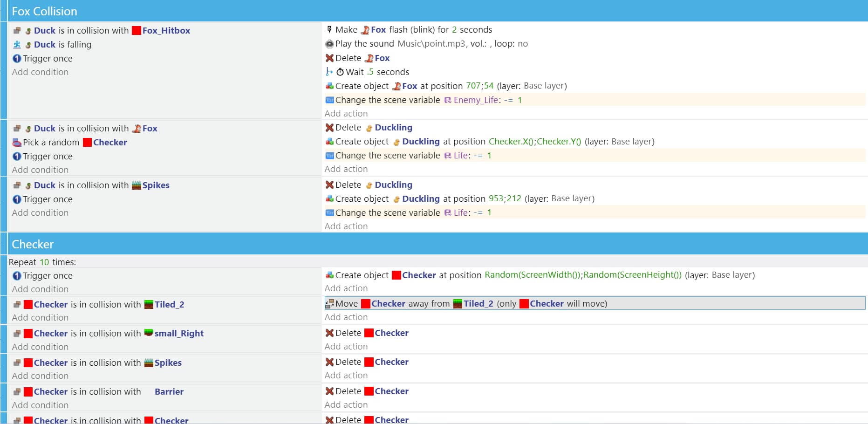Click the '10' repeat count value
Image resolution: width=868 pixels, height=424 pixels.
coord(44,262)
